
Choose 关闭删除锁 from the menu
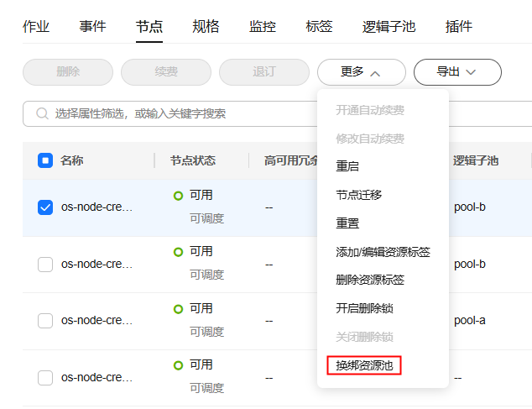364,337
